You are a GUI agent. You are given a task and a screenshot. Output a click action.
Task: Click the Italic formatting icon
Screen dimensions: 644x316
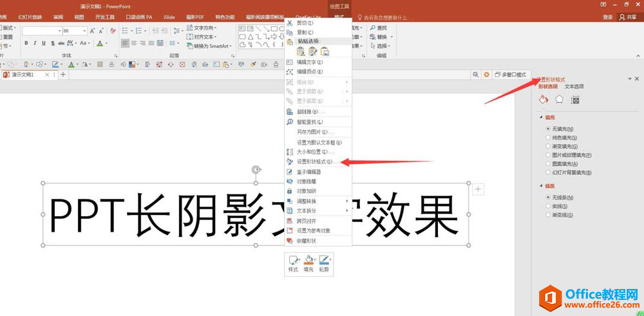tap(35, 43)
